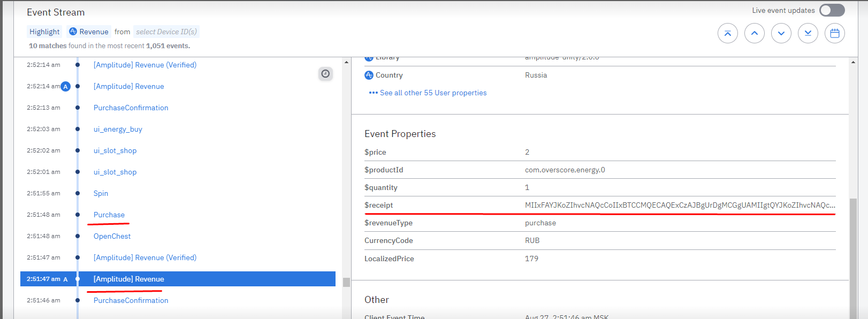Screen dimensions: 868x319
Task: Click event list scrollbar up arrow
Action: pyautogui.click(x=346, y=62)
